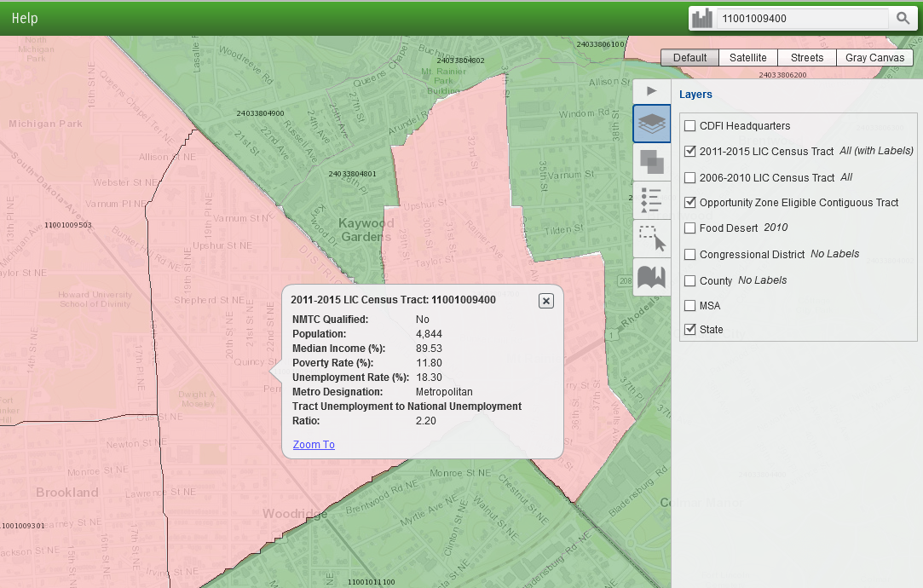Click the bar chart icon in search box

point(702,19)
